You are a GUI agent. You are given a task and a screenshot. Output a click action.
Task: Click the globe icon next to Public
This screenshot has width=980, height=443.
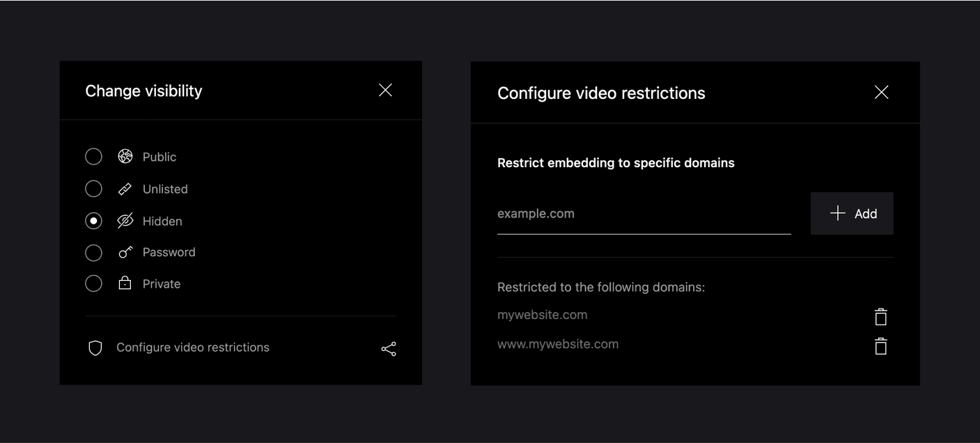[125, 157]
